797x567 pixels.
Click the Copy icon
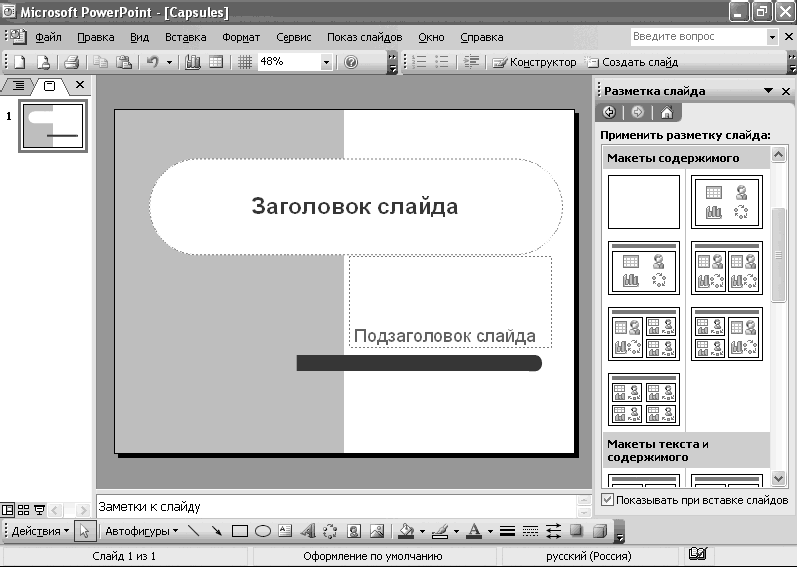[101, 62]
